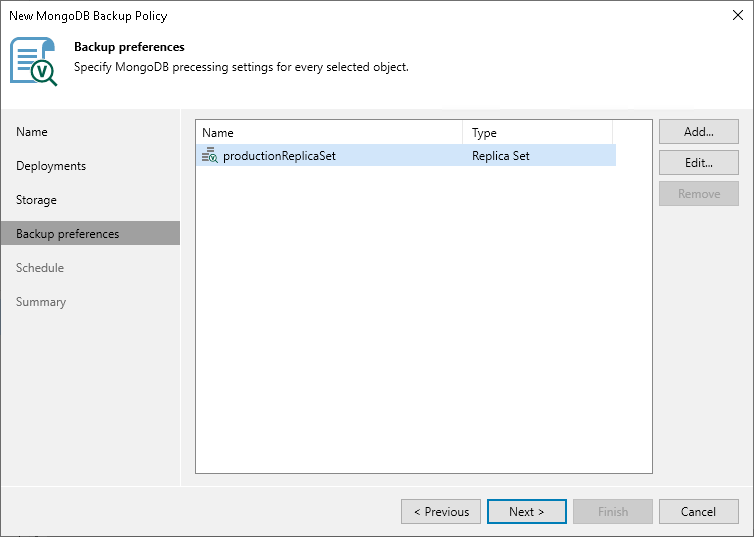
Task: Select the Backup preferences wizard step
Action: 90,233
